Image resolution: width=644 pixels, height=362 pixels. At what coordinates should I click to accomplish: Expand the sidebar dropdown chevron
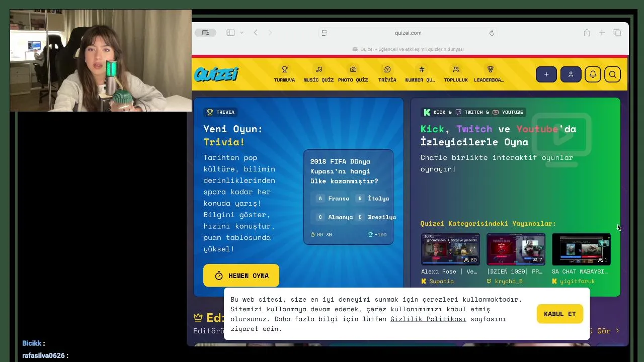tap(242, 33)
